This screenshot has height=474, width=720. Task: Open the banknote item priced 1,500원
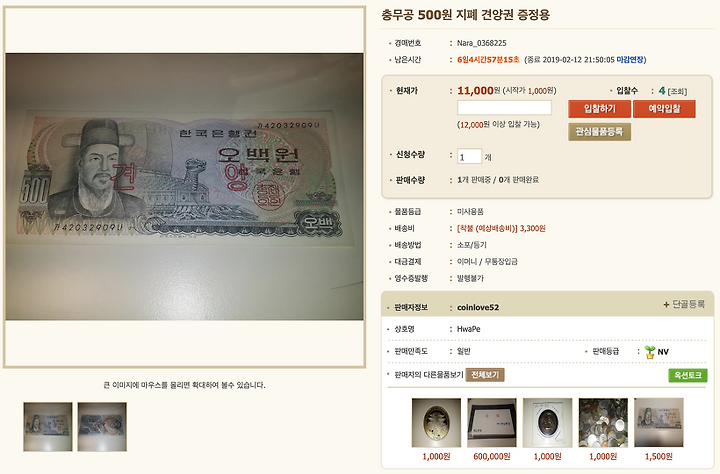click(x=658, y=423)
